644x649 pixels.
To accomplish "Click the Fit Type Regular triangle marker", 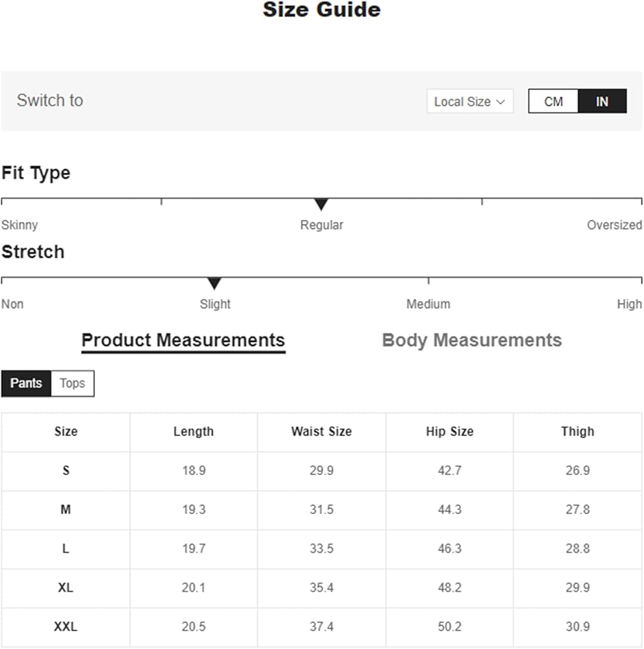I will coord(321,205).
